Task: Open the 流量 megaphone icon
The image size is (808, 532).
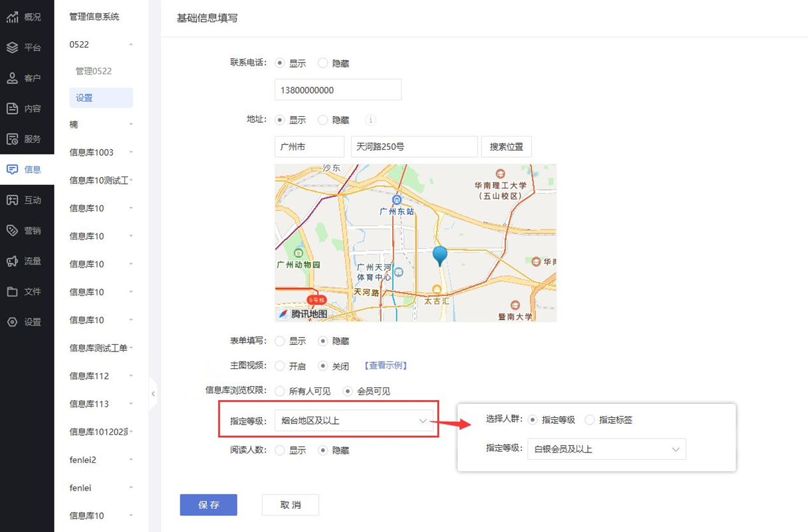Action: click(12, 261)
